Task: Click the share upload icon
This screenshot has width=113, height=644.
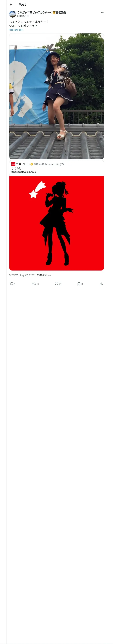Action: tap(101, 284)
